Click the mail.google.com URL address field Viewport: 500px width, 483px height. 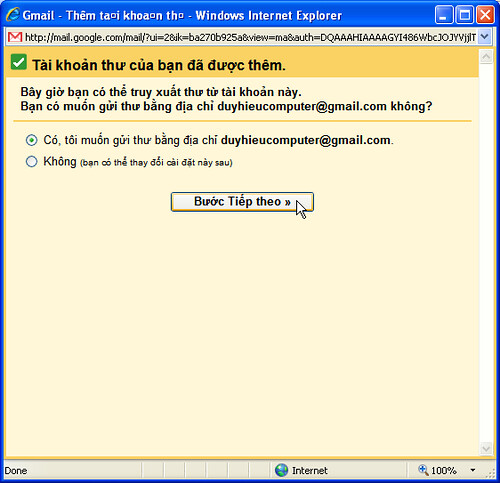(250, 37)
